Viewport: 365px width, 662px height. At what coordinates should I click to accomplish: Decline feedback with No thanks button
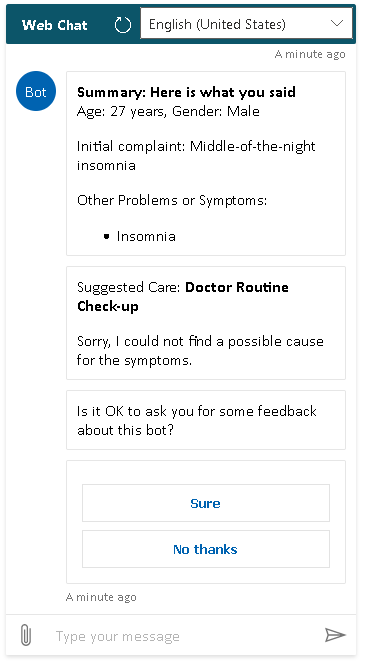pos(205,549)
